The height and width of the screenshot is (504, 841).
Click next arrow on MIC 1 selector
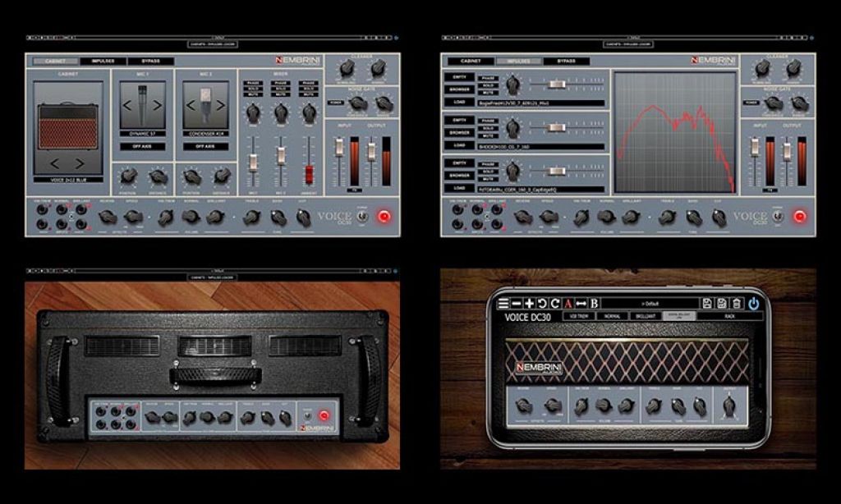coord(158,106)
